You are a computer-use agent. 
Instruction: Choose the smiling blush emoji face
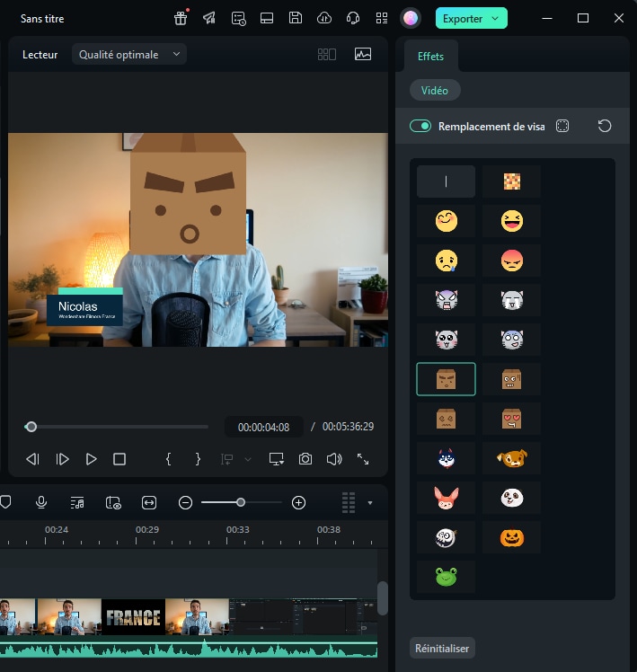[x=446, y=221]
